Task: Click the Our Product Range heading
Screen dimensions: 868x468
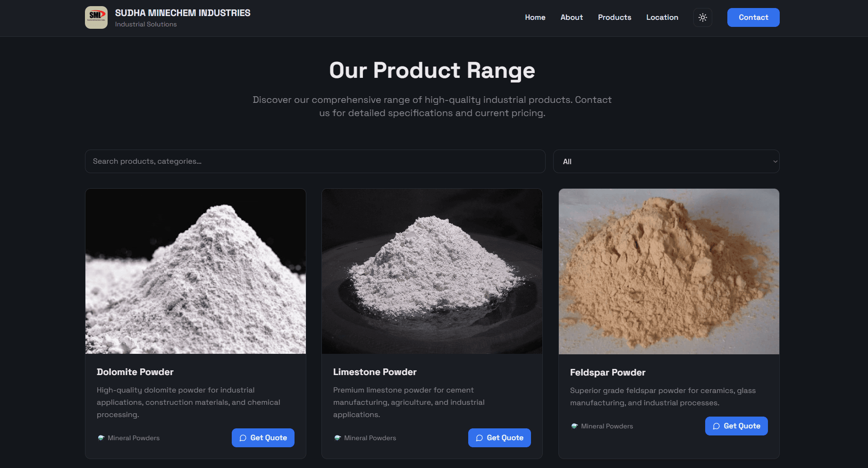Action: coord(432,70)
